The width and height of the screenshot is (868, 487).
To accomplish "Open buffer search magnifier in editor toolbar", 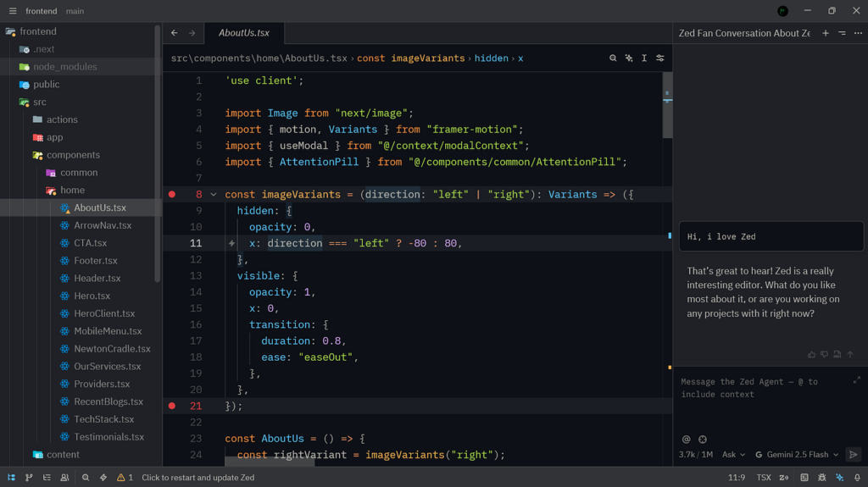I will click(613, 58).
